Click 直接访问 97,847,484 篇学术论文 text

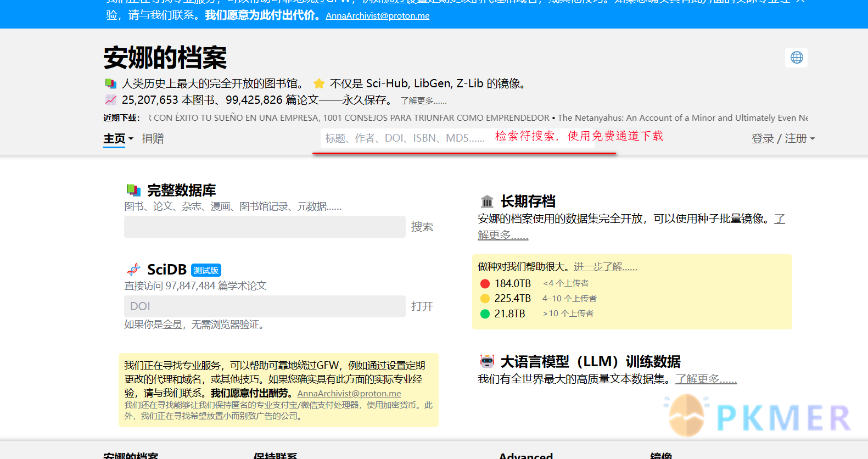click(x=195, y=286)
